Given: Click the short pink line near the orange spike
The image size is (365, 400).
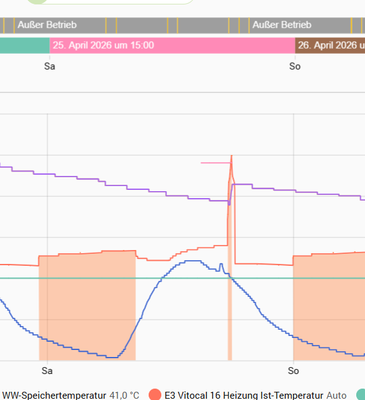Looking at the screenshot, I should click(x=215, y=163).
